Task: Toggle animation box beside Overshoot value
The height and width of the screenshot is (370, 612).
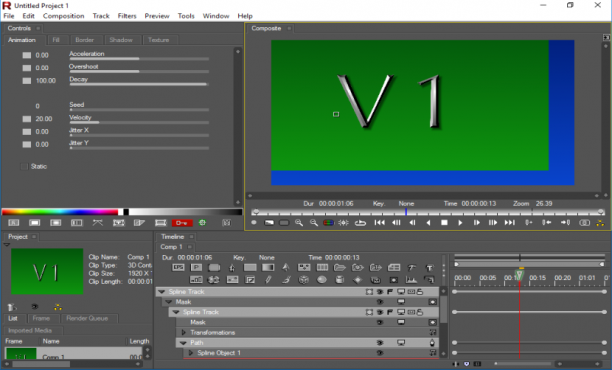Action: (x=27, y=68)
